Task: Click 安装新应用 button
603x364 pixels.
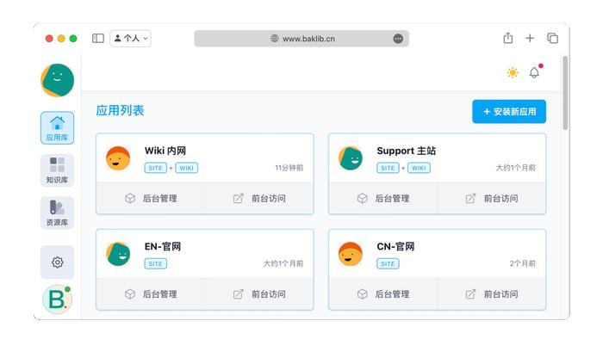Action: [509, 112]
